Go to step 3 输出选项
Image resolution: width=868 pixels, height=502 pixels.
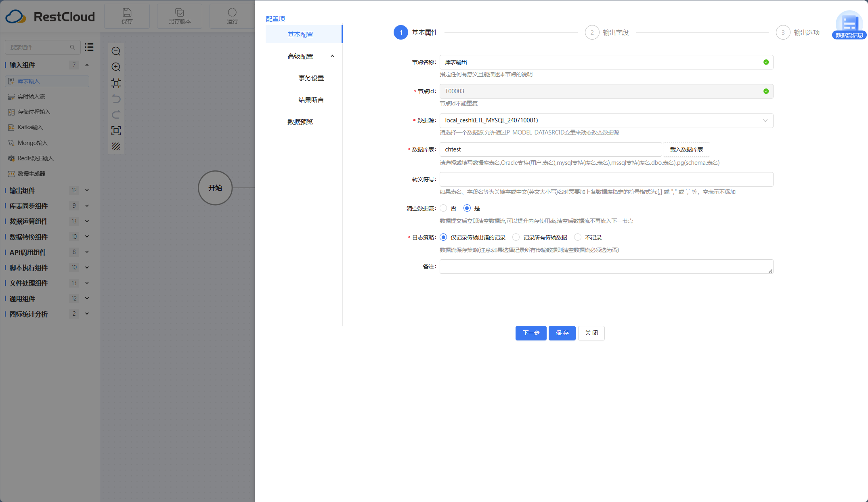click(798, 32)
